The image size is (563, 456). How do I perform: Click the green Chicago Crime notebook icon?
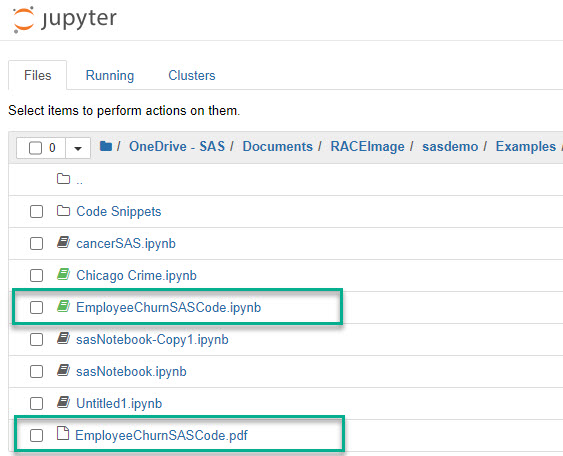click(64, 275)
